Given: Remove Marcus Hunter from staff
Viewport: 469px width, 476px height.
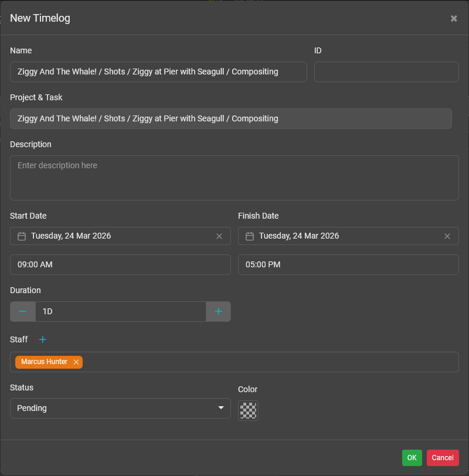Looking at the screenshot, I should 76,362.
